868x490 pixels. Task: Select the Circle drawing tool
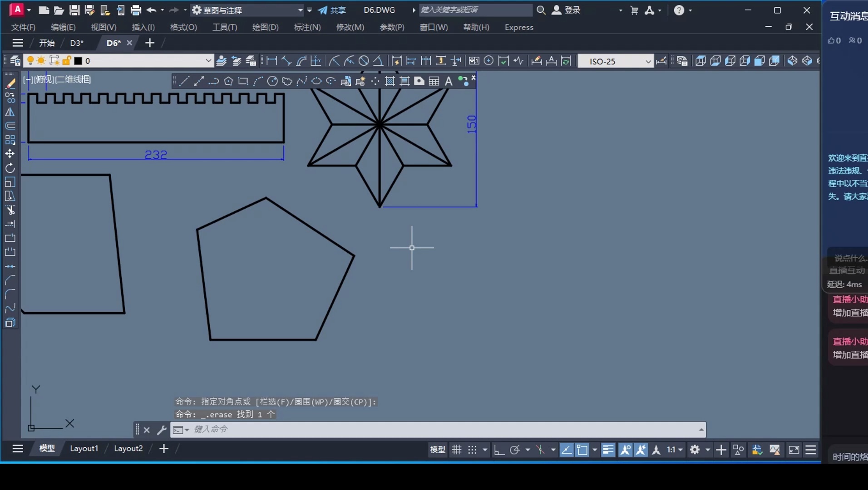tap(273, 81)
